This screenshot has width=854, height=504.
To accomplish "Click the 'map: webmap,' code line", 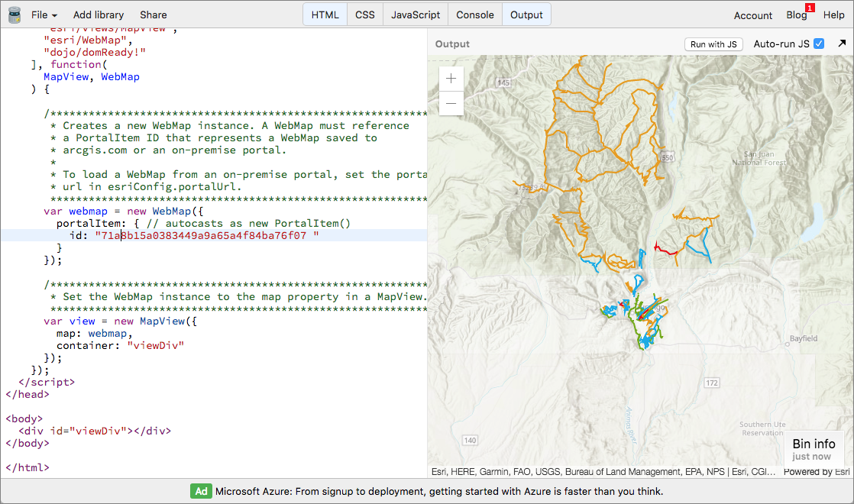I will click(94, 333).
